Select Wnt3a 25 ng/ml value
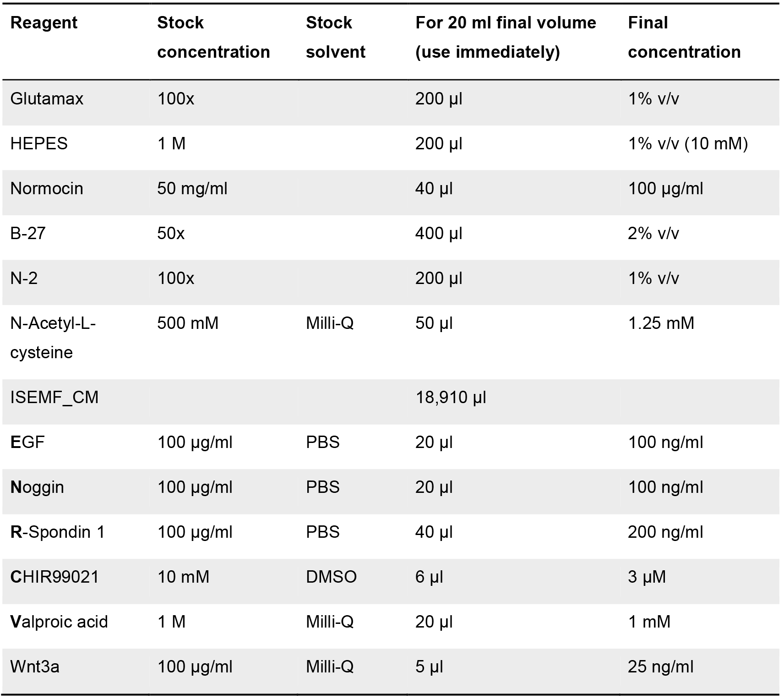 point(660,667)
